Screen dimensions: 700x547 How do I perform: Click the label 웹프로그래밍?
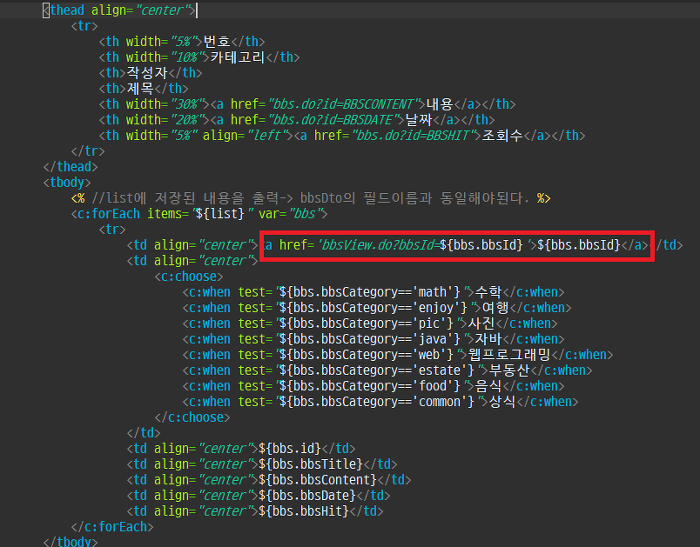pos(509,355)
